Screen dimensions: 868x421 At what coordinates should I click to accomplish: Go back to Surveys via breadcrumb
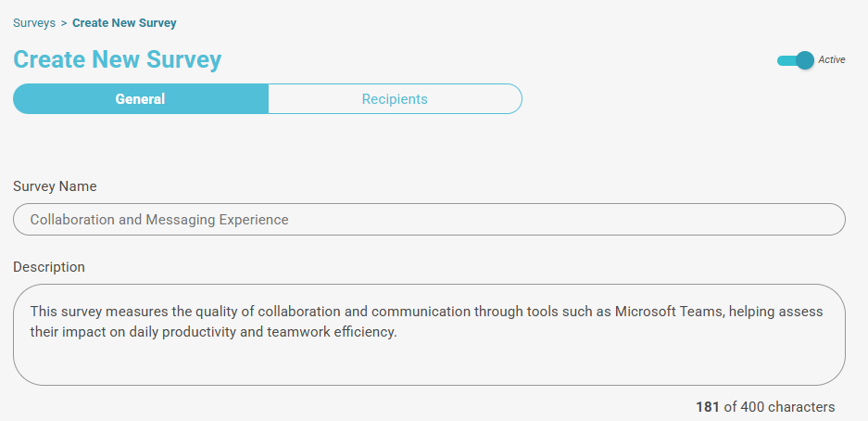point(34,22)
